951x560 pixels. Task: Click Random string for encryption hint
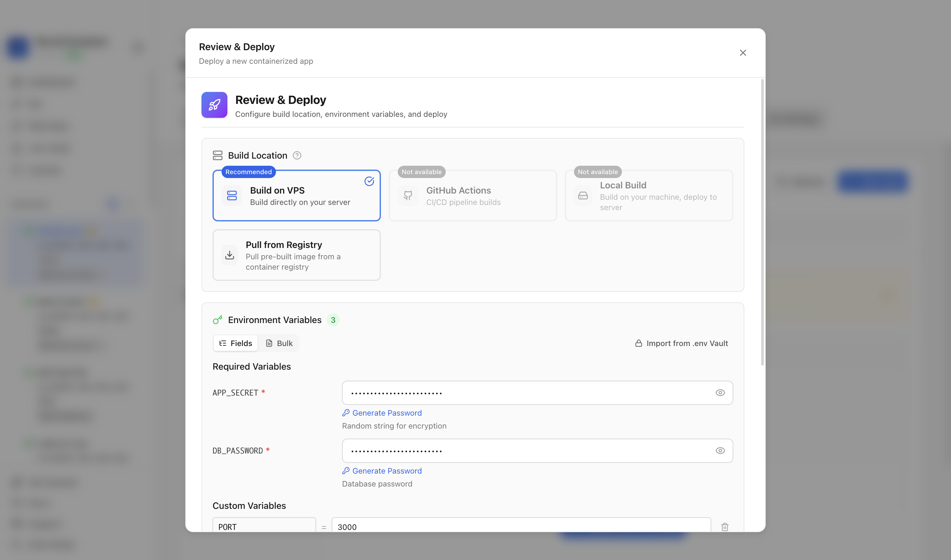394,426
